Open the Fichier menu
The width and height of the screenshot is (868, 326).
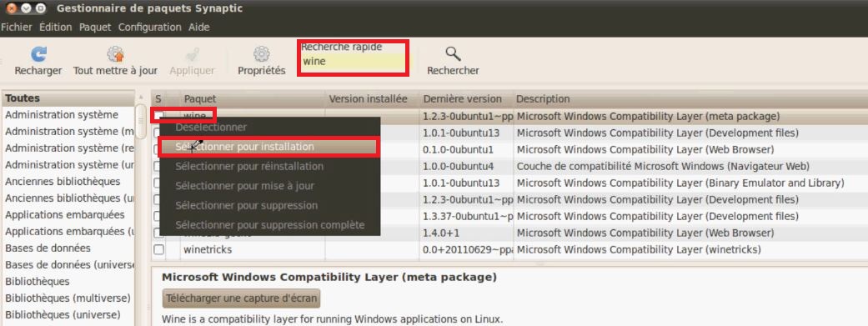17,27
